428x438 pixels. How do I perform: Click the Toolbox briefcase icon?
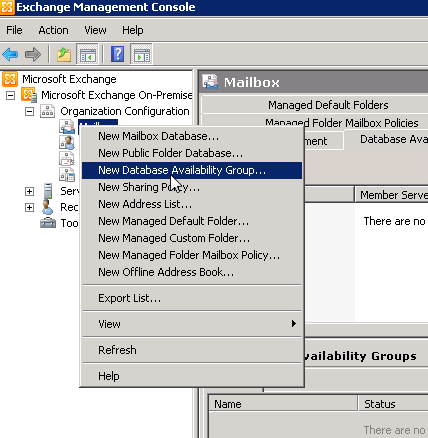(48, 223)
